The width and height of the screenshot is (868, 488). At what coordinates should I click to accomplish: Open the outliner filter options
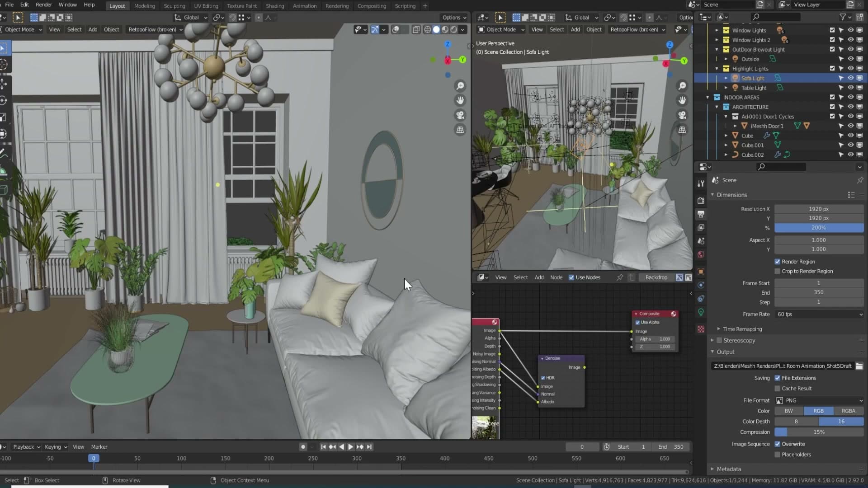(845, 17)
